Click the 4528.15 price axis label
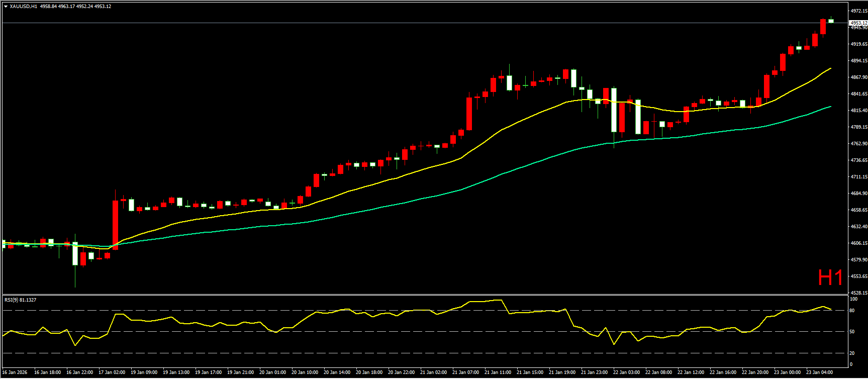Viewport: 868px width, 379px height. coord(858,293)
